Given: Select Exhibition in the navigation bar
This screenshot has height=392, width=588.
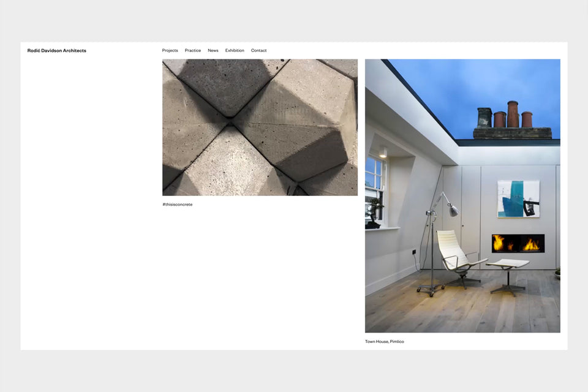Looking at the screenshot, I should 235,51.
